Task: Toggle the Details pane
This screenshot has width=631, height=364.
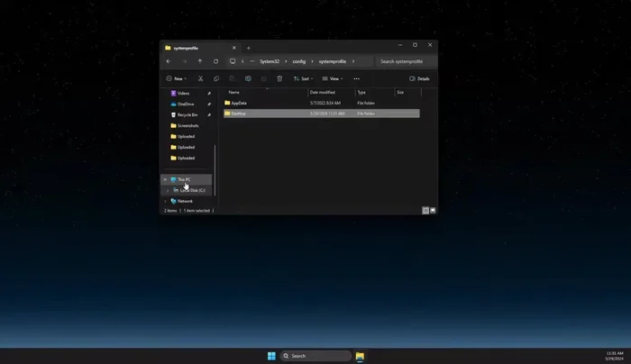Action: click(x=419, y=78)
